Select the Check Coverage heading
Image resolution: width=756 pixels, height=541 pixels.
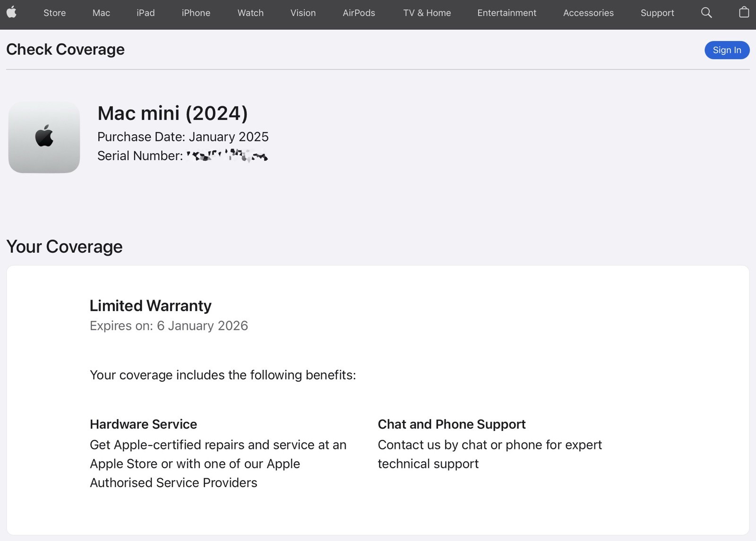click(65, 49)
